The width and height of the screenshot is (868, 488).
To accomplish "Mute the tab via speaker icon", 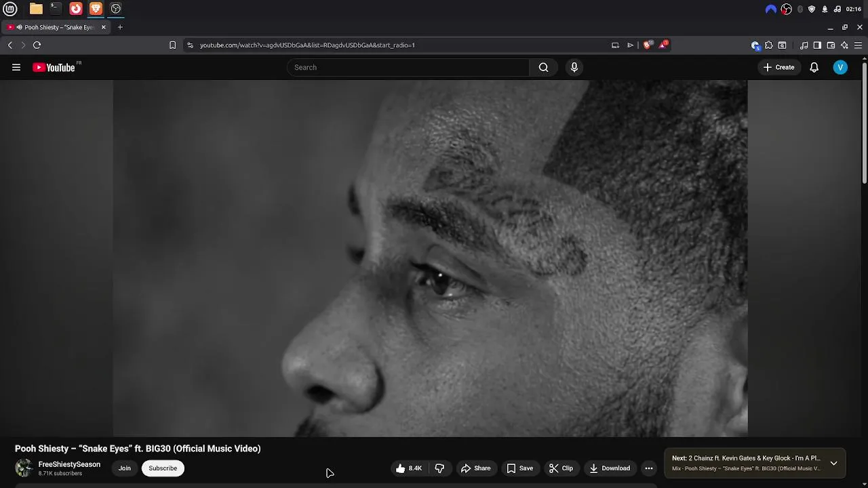I will [x=20, y=27].
